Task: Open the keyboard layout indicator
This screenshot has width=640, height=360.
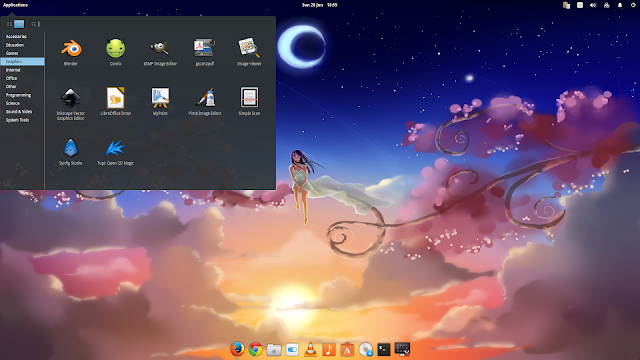Action: pyautogui.click(x=580, y=5)
